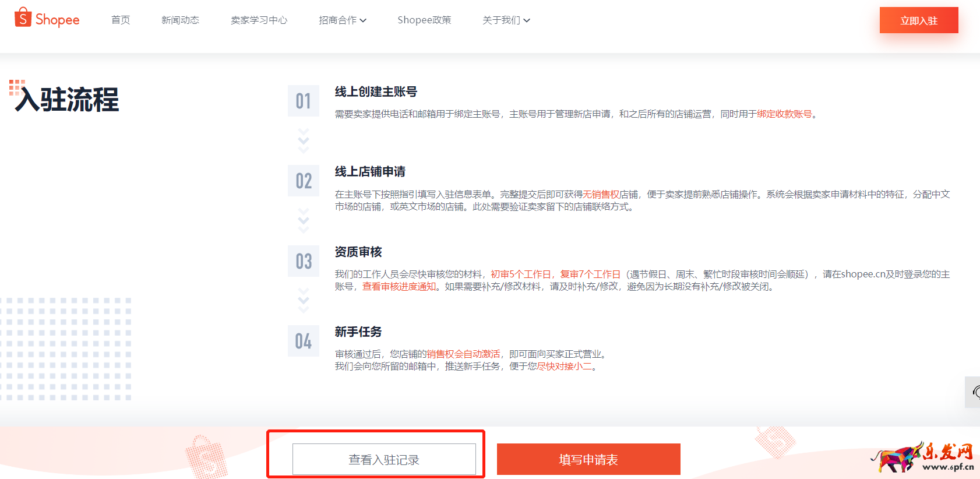Click the 查看入驻记录 button
This screenshot has width=980, height=479.
384,459
